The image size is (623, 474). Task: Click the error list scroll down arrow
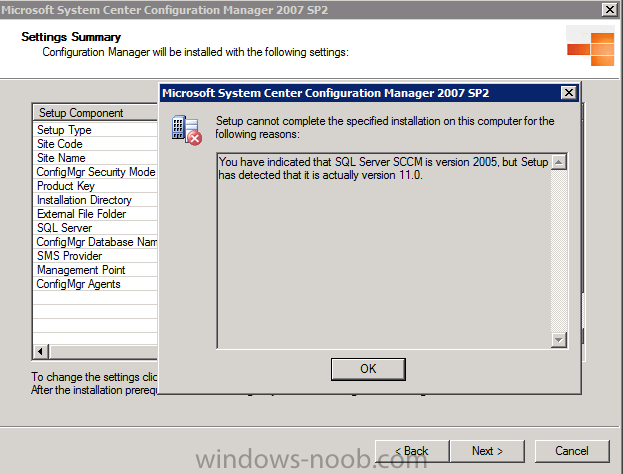(559, 340)
